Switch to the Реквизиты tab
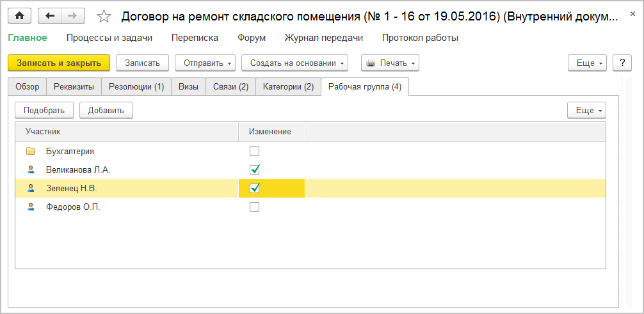 click(74, 87)
